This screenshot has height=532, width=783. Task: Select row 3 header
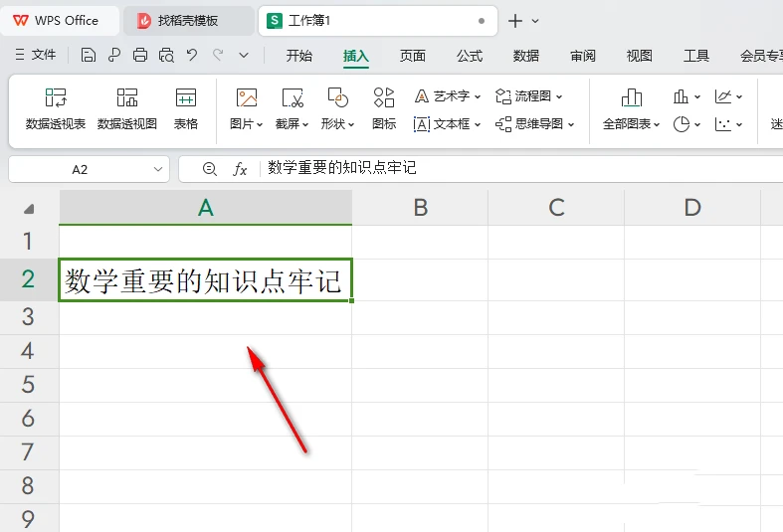pos(29,317)
